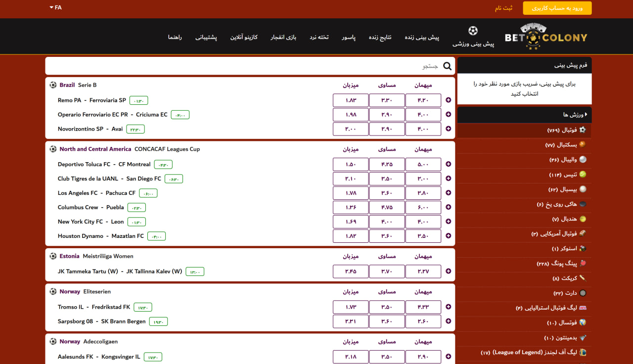Click the basketball icon in sports sidebar
The height and width of the screenshot is (364, 633).
coord(583,144)
